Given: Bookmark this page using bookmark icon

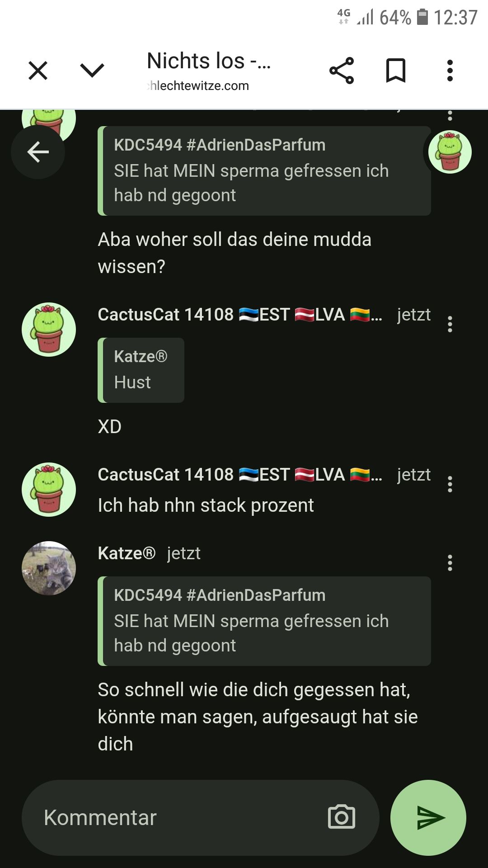Looking at the screenshot, I should pyautogui.click(x=396, y=71).
